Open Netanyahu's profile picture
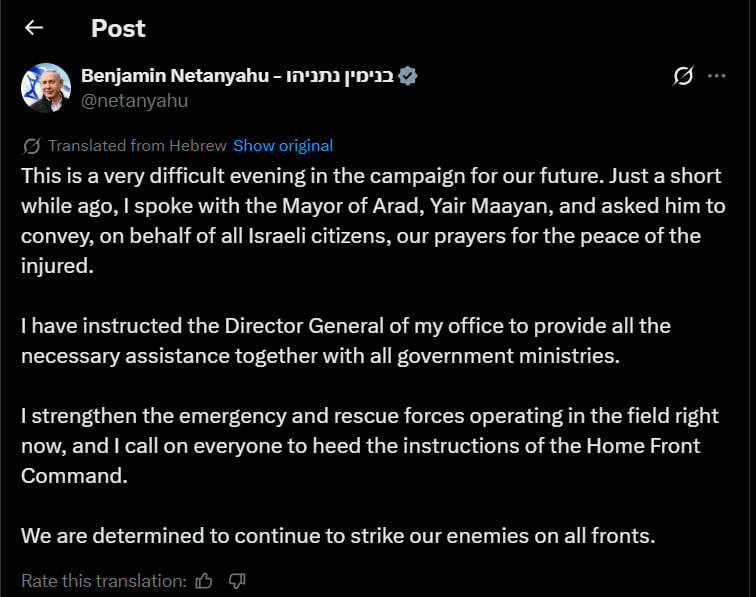This screenshot has height=597, width=756. [x=46, y=88]
